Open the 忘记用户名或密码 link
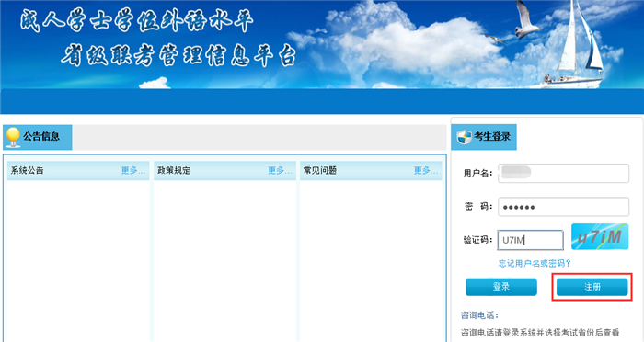 coord(535,264)
